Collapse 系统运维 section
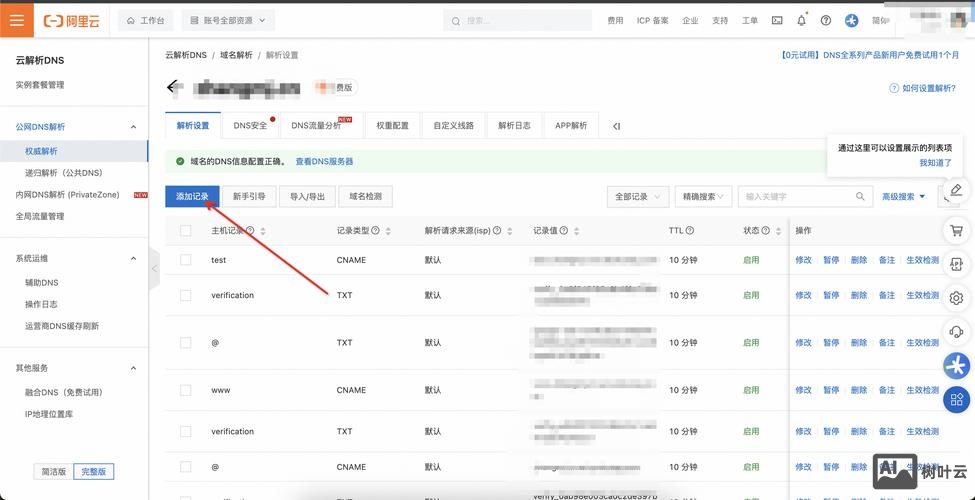975x500 pixels. 133,258
